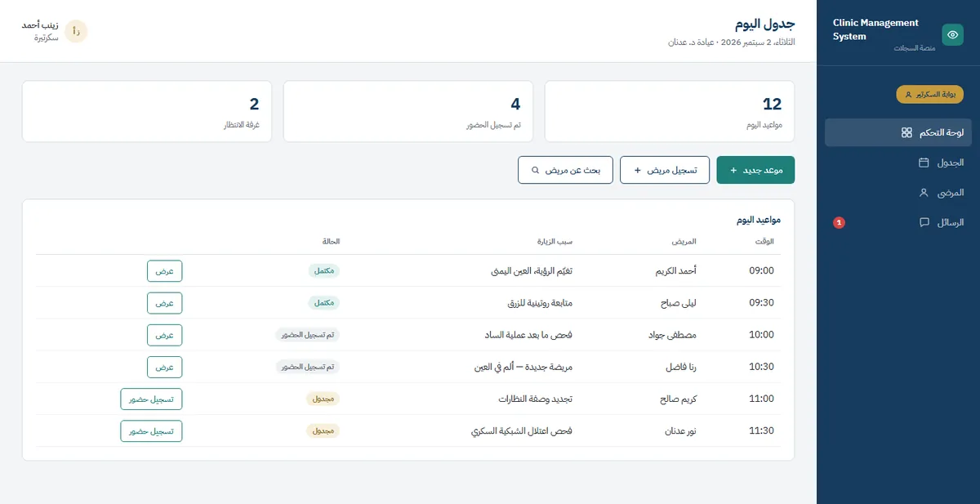The image size is (980, 504).
Task: Click تسجيل مريض button
Action: [x=665, y=170]
